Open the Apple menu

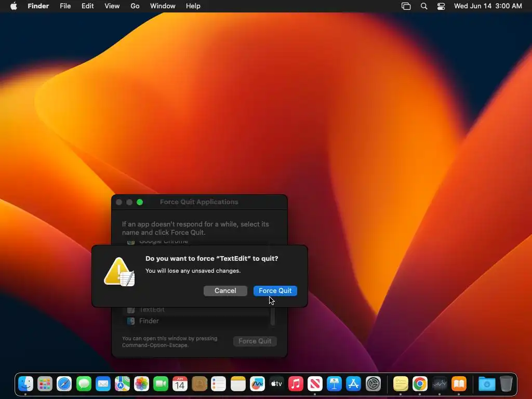click(x=14, y=6)
